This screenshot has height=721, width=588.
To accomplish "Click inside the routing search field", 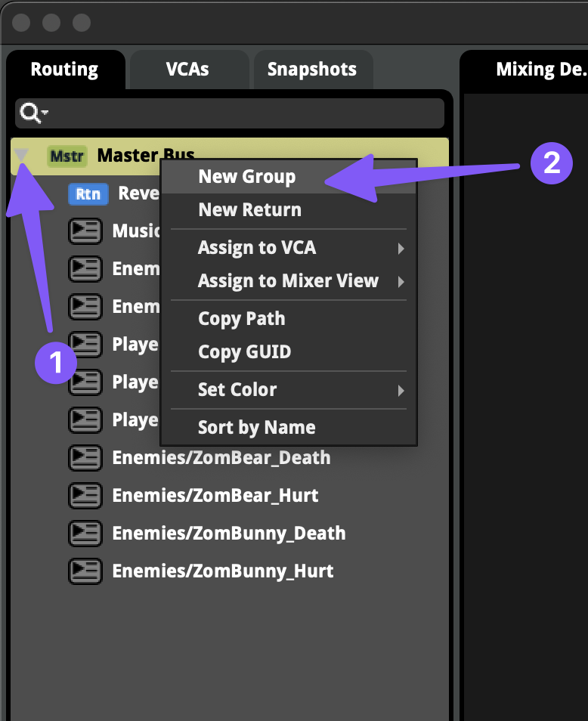I will (242, 113).
